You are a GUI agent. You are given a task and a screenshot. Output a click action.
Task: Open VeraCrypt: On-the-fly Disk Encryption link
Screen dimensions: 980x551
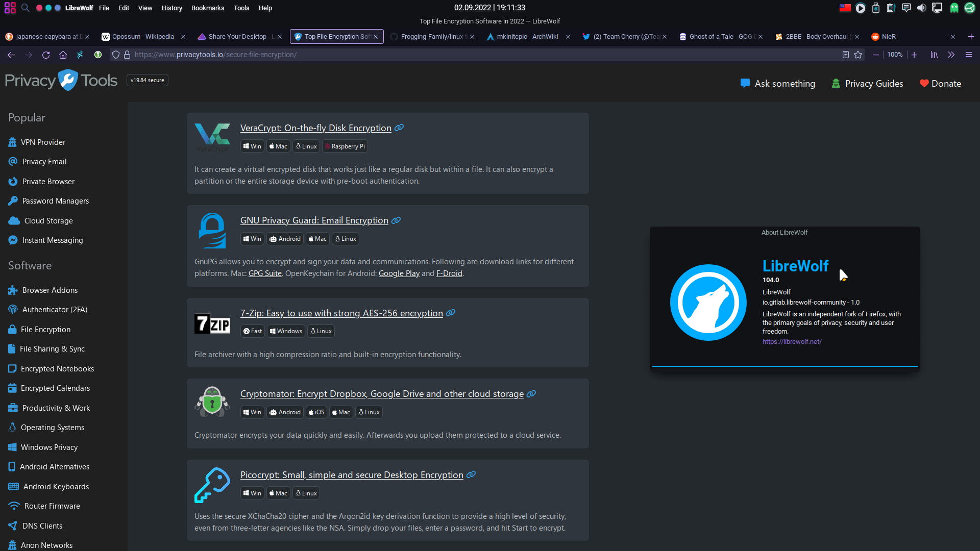click(316, 128)
